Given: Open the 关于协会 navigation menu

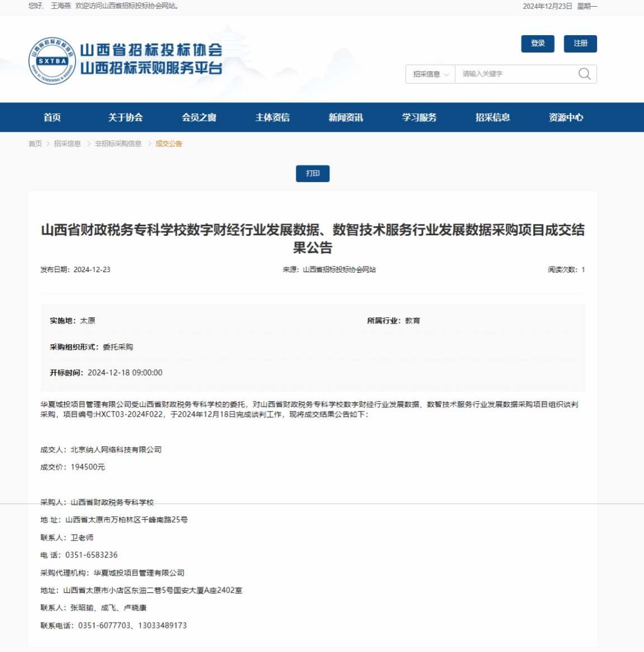Looking at the screenshot, I should click(125, 117).
